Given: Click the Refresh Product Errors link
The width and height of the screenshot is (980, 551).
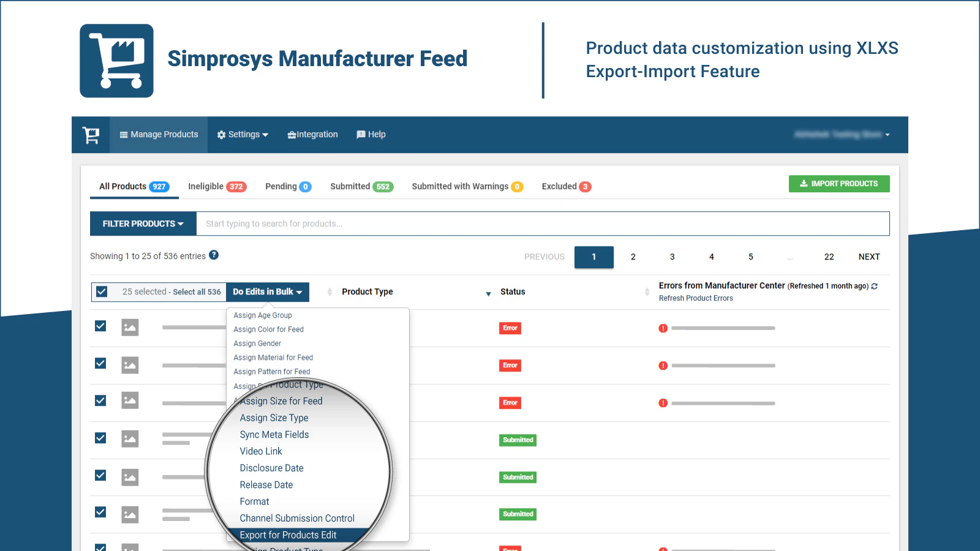Looking at the screenshot, I should click(x=696, y=298).
